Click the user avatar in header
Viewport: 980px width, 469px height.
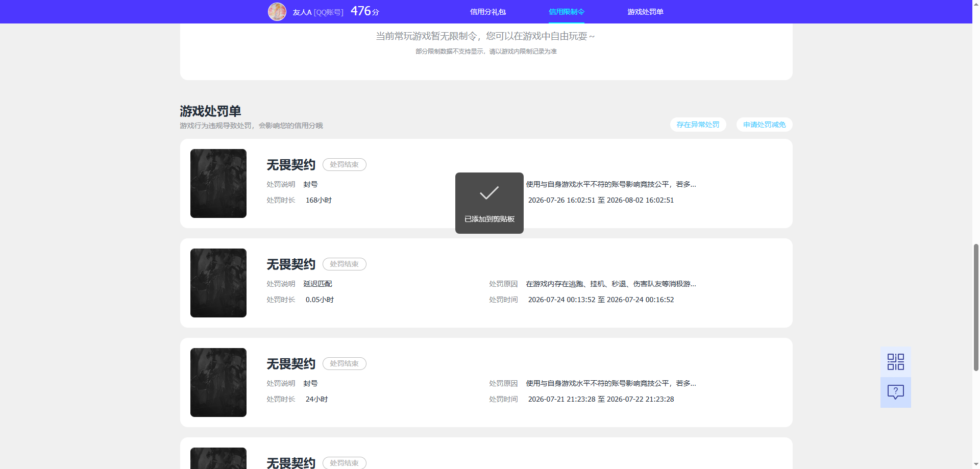[x=277, y=11]
